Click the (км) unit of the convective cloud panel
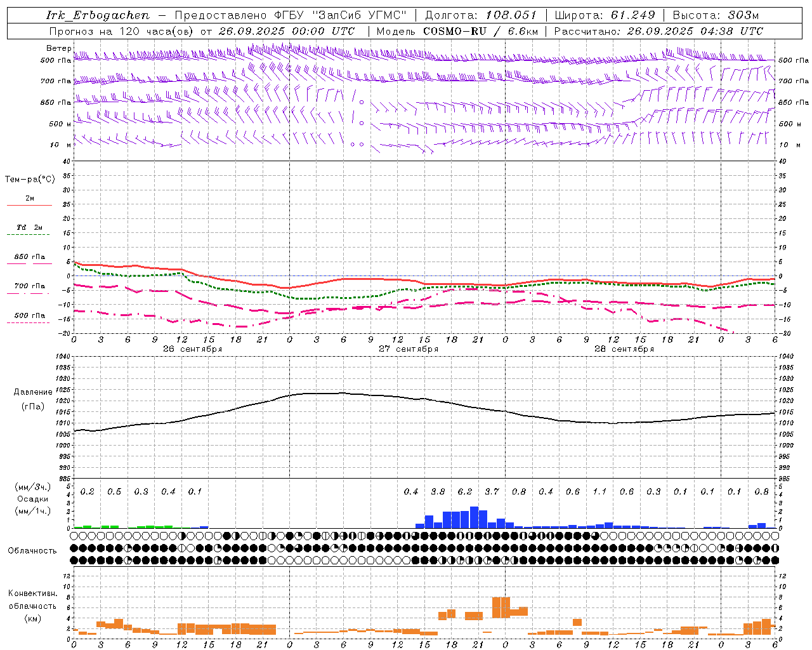The height and width of the screenshot is (650, 812). point(32,618)
